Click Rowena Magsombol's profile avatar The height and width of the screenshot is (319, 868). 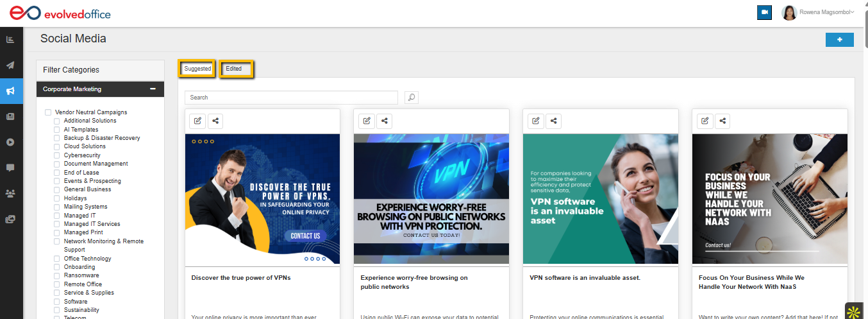789,12
